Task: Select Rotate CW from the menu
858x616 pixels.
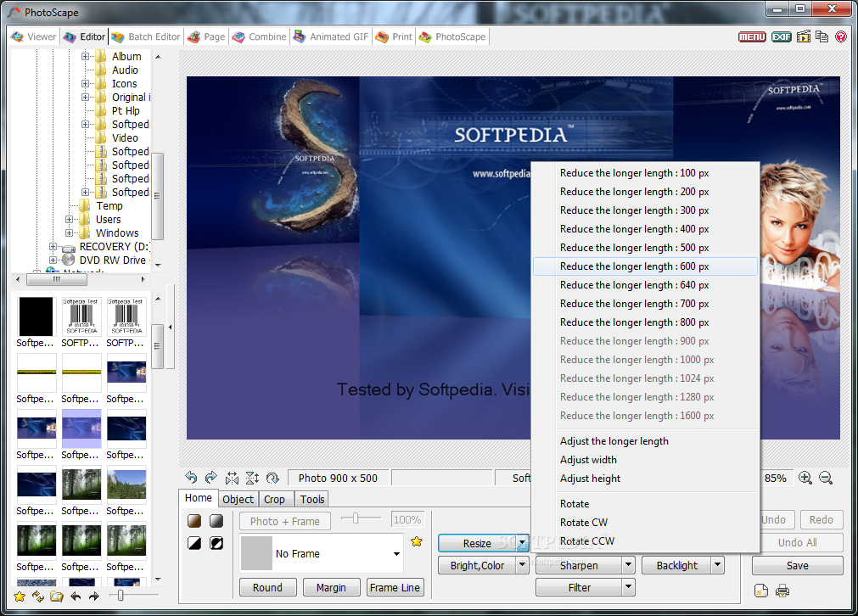Action: click(583, 522)
